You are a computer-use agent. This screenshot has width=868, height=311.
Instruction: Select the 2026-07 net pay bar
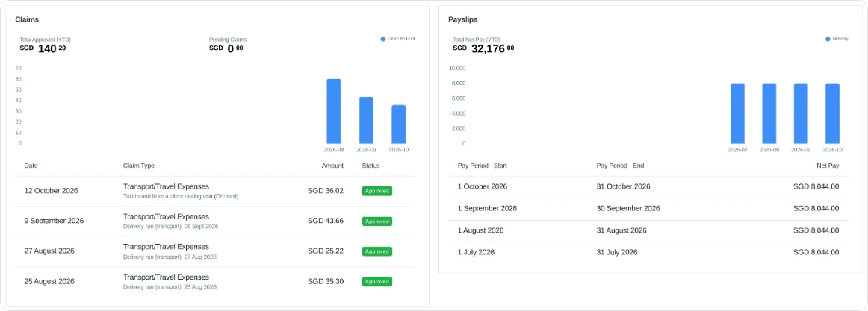(737, 114)
